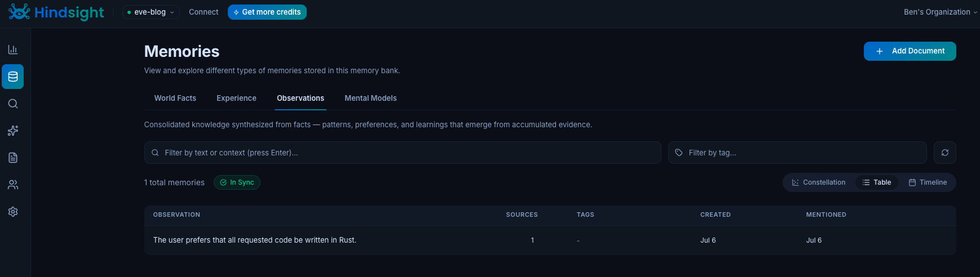Open the Mental Models tab
This screenshot has height=277, width=980.
[370, 98]
